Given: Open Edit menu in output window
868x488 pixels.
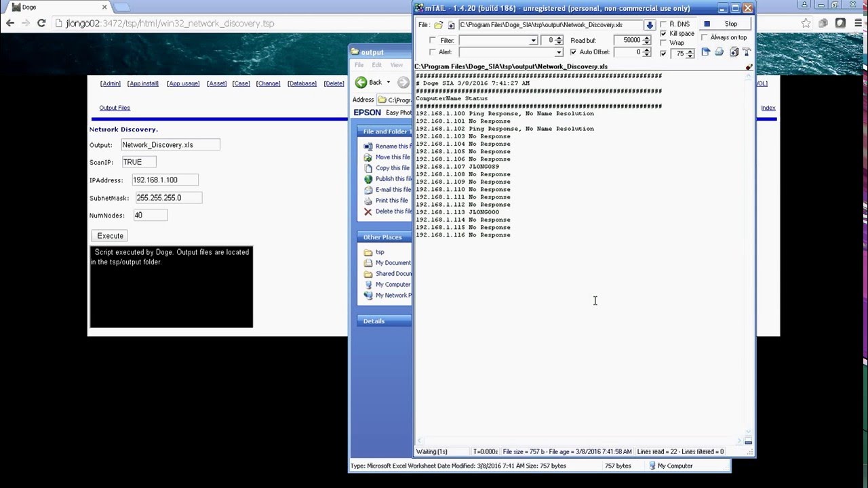Looking at the screenshot, I should click(376, 65).
